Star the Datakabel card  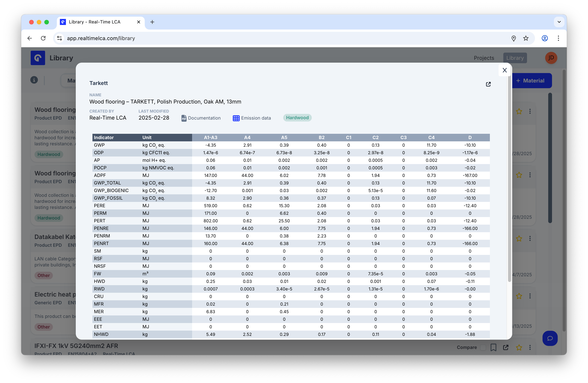[519, 238]
